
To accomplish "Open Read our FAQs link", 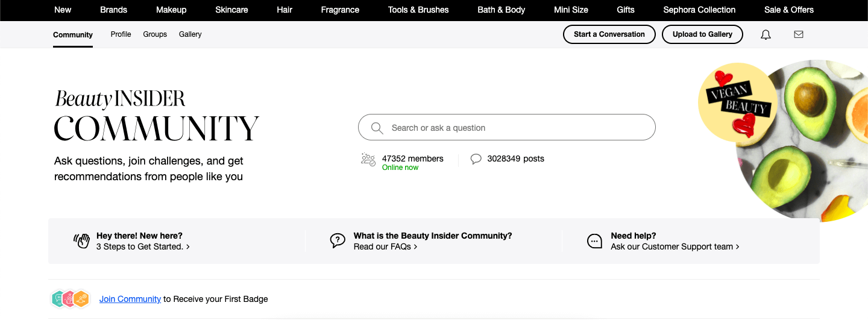I will click(385, 246).
